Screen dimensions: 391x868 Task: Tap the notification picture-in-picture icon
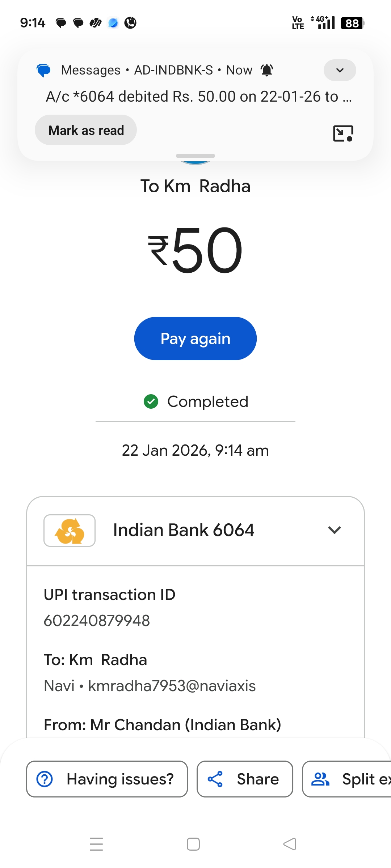pos(343,133)
